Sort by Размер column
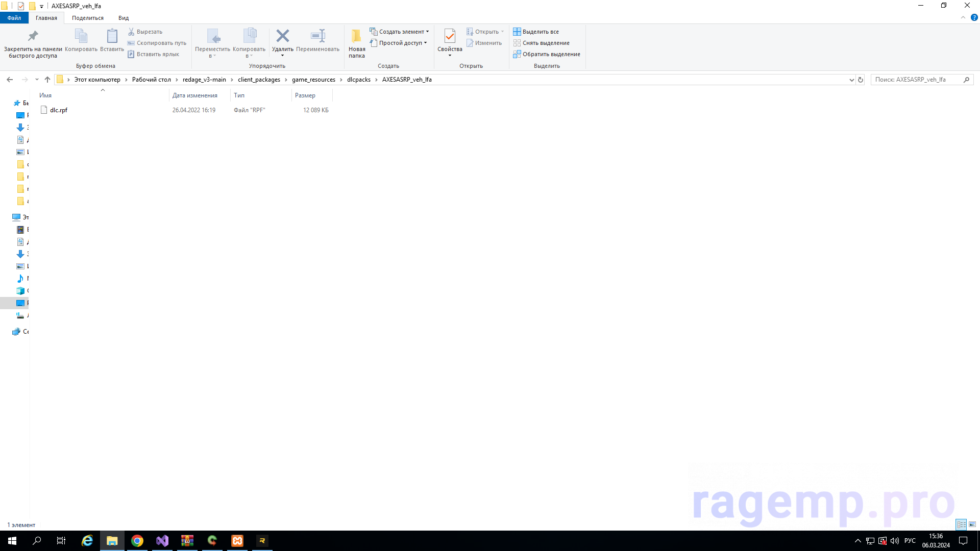This screenshot has height=551, width=980. point(312,95)
